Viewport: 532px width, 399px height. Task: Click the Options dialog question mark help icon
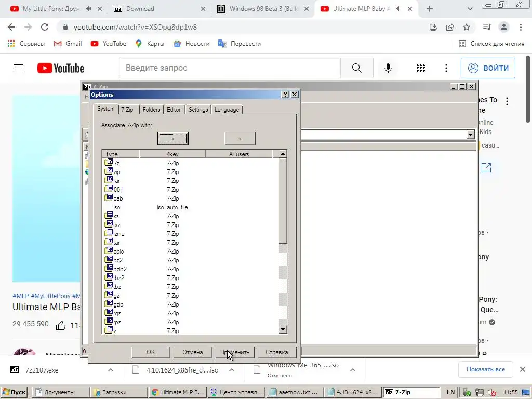coord(285,95)
